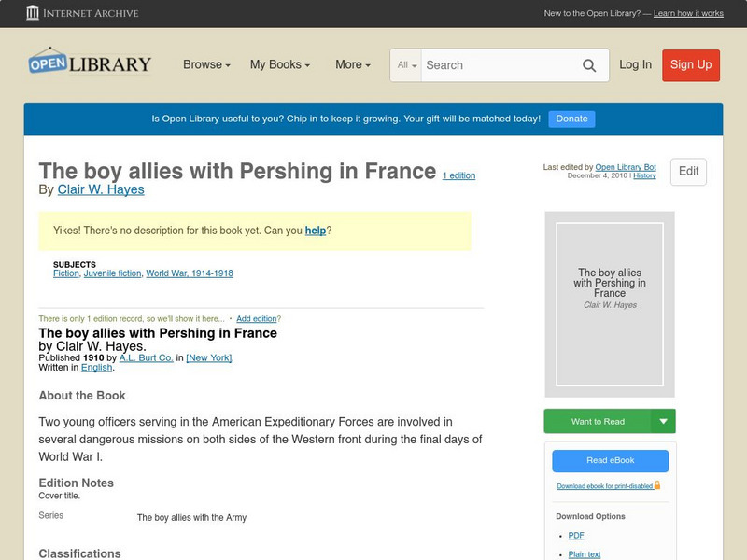Open the World War, 1914-1918 subject link
747x560 pixels.
point(189,273)
